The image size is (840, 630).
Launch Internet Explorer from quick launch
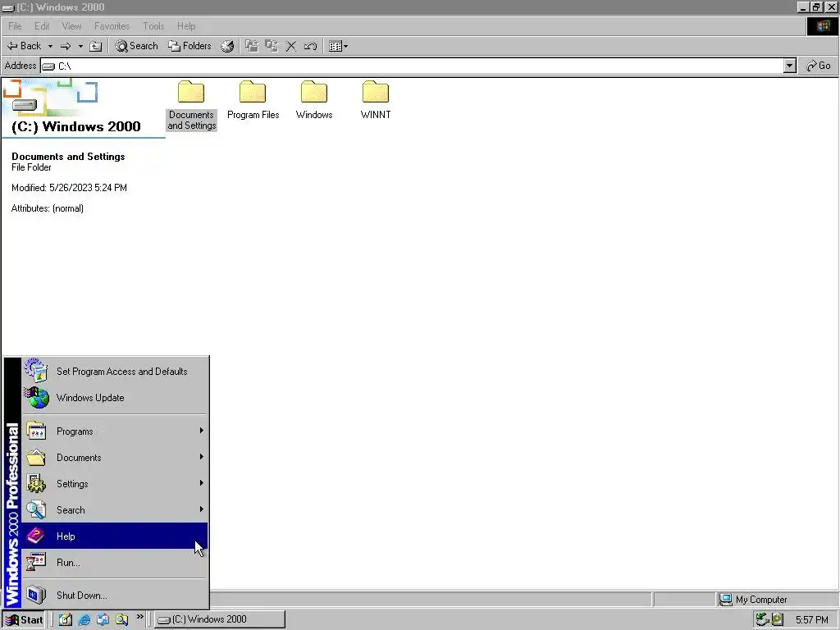(x=84, y=620)
